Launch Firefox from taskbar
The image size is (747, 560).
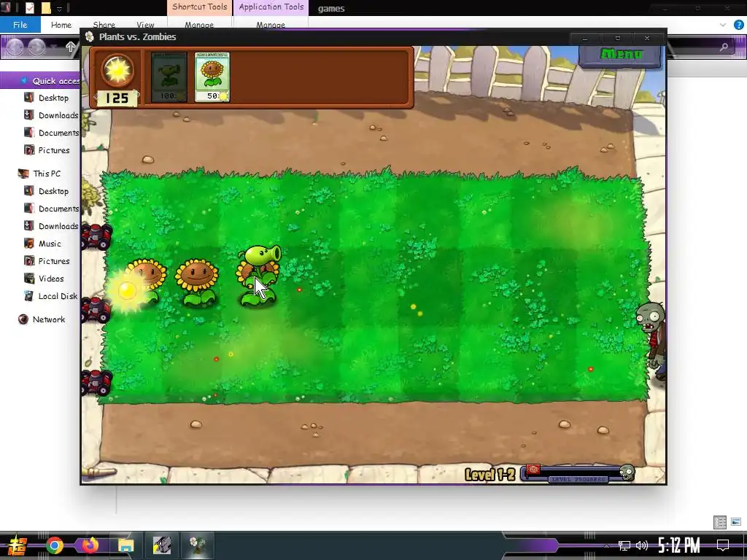point(90,545)
